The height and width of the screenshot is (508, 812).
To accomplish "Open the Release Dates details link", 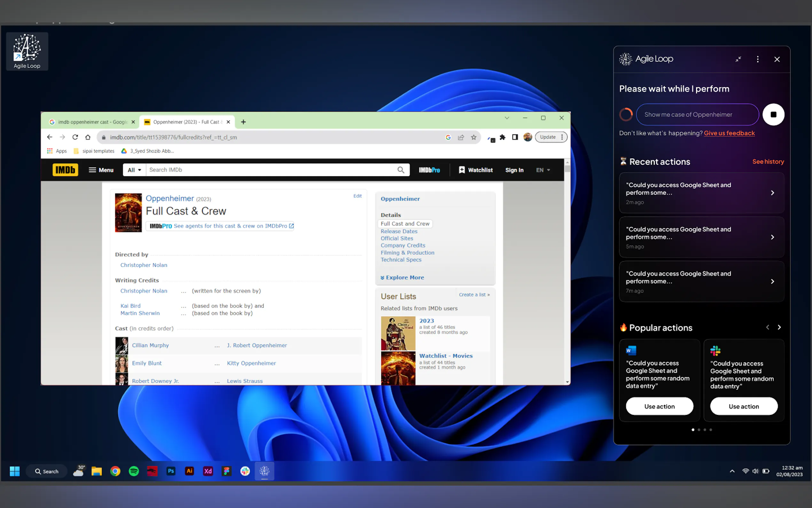I will (x=399, y=232).
